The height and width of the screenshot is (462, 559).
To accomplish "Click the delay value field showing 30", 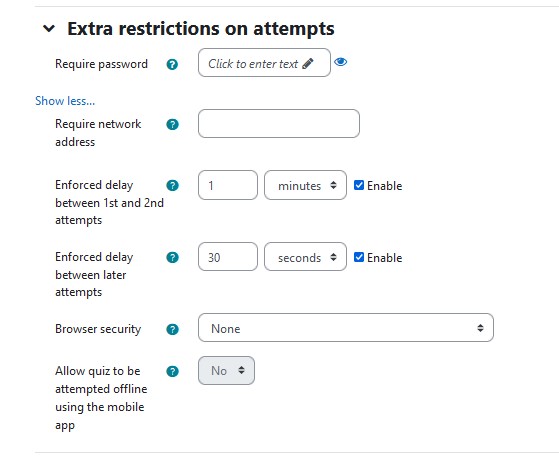I will [228, 257].
